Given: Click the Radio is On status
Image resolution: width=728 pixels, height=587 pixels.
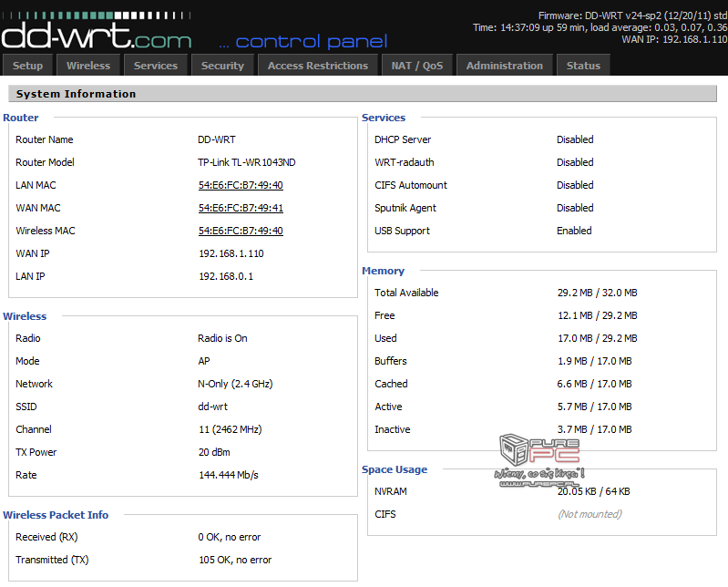Looking at the screenshot, I should [222, 338].
